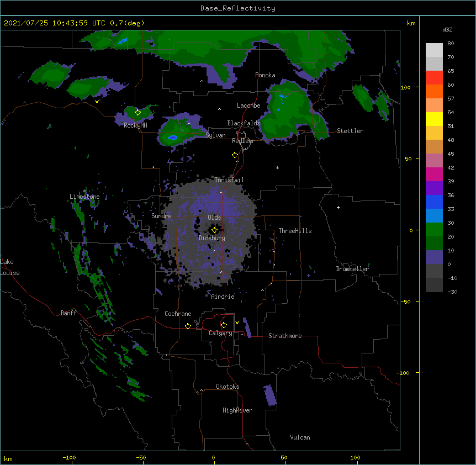This screenshot has width=476, height=465.
Task: Click the Base_Reflectivity title
Action: click(x=238, y=8)
